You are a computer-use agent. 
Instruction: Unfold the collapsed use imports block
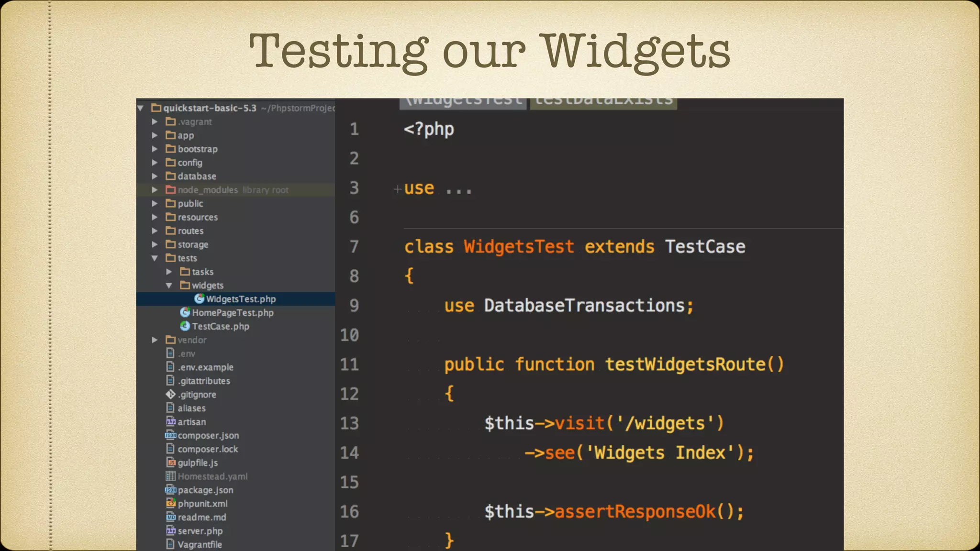[x=397, y=189]
